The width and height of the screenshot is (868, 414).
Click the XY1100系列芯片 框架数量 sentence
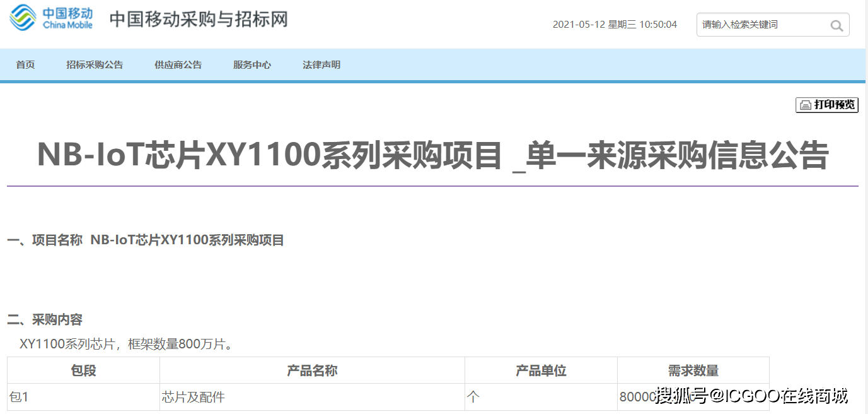(127, 345)
